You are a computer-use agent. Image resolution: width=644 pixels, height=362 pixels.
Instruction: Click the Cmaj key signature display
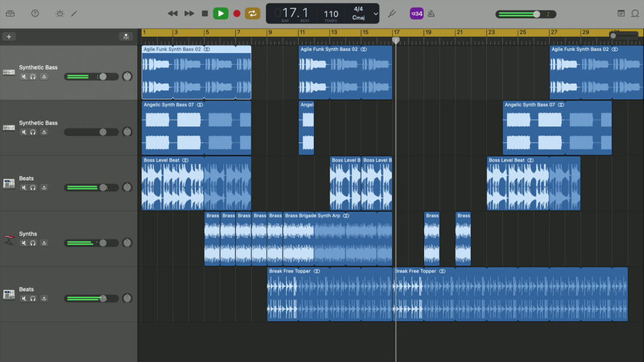coord(358,17)
